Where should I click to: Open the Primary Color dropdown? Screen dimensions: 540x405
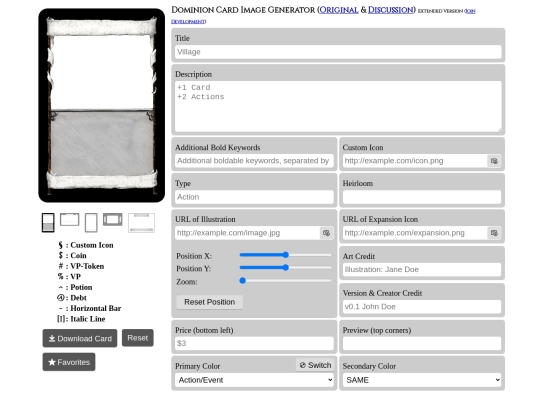tap(255, 380)
